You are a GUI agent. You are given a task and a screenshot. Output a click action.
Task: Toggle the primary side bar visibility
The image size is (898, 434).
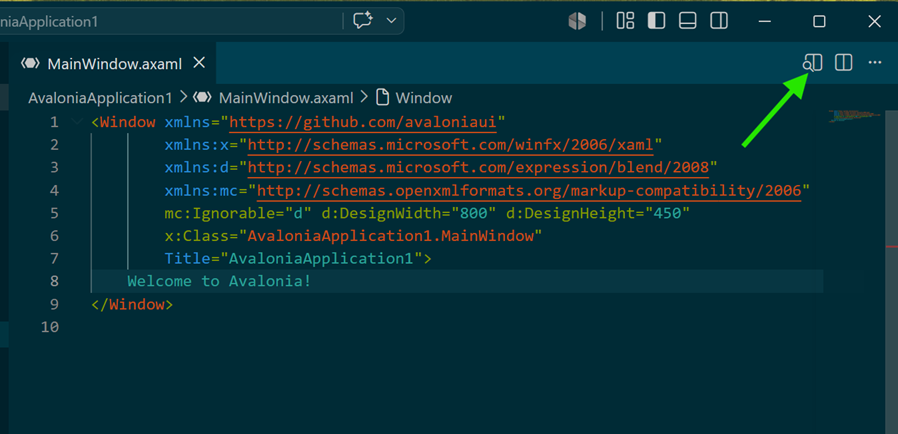656,21
